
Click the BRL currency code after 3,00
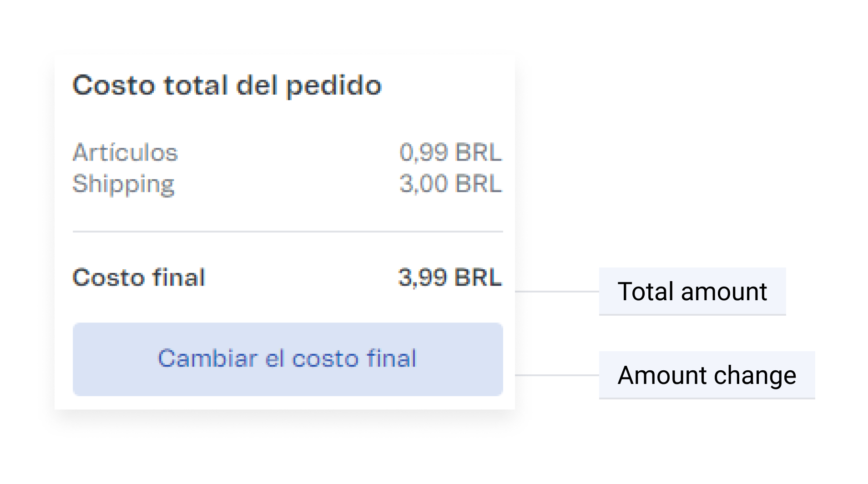pyautogui.click(x=478, y=184)
